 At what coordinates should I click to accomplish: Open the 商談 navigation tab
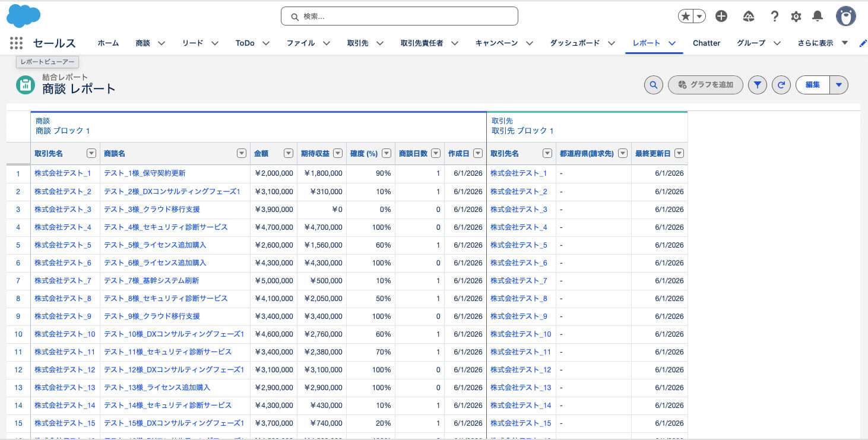point(142,43)
